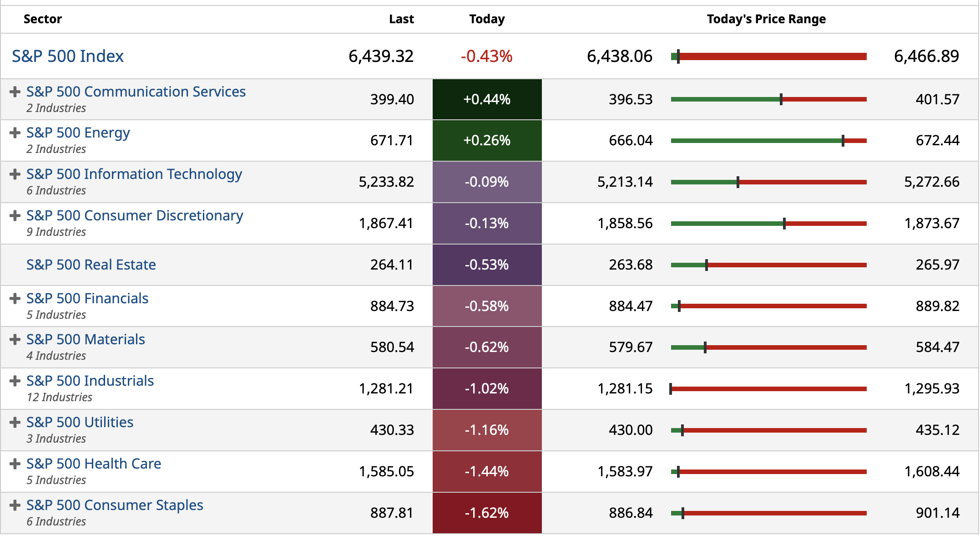Screen dimensions: 980x551
Task: Click the -1.62% Consumer Staples change cell
Action: pyautogui.click(x=487, y=513)
